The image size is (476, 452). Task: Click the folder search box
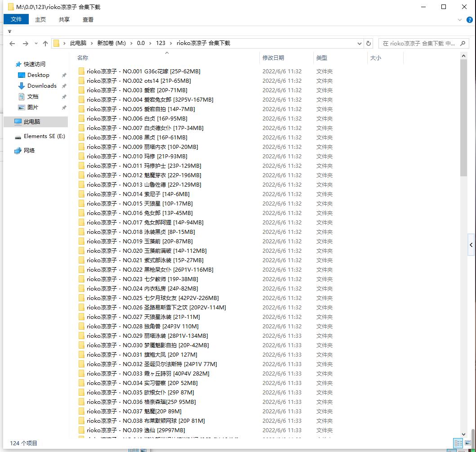(418, 44)
